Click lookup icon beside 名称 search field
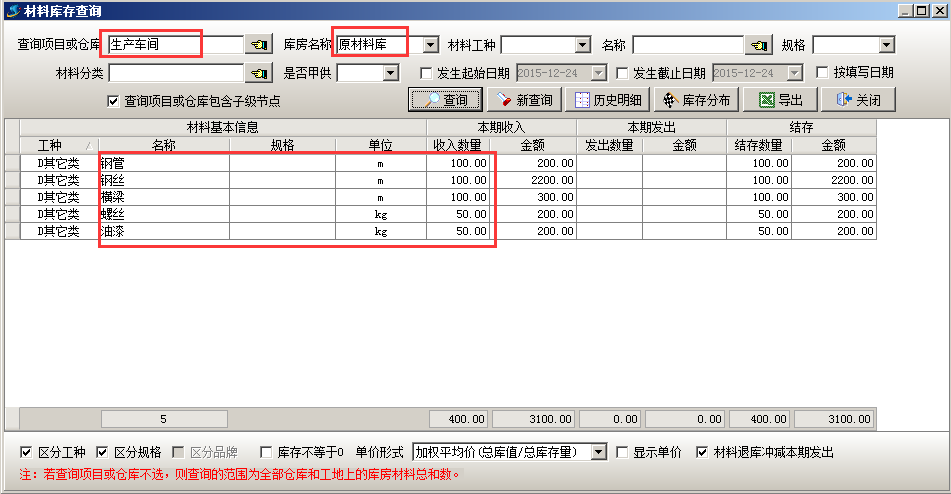 (759, 45)
